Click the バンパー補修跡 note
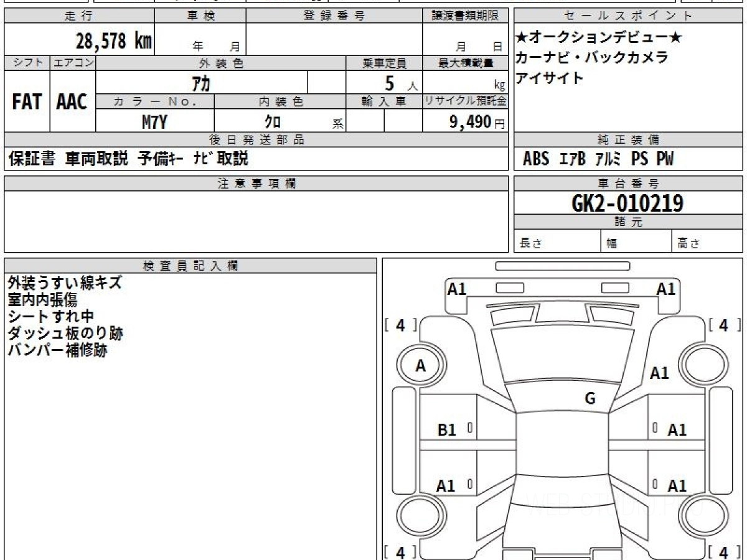The width and height of the screenshot is (747, 560). click(x=57, y=350)
